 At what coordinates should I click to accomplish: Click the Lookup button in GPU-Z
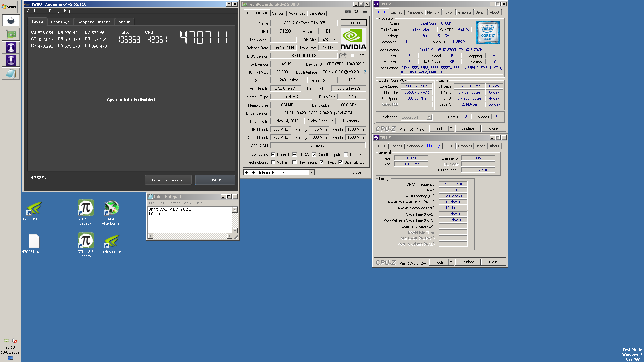coord(354,23)
